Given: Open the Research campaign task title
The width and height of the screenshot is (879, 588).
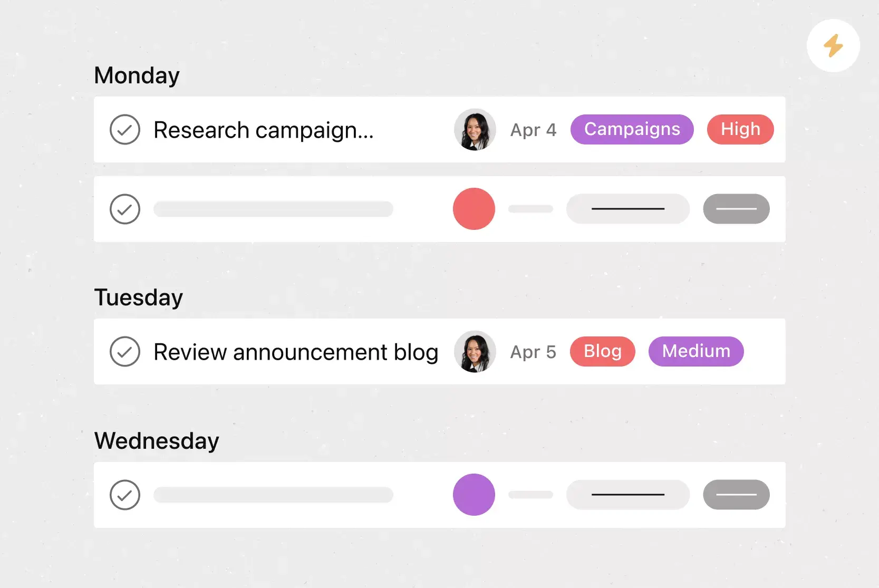Looking at the screenshot, I should tap(264, 130).
